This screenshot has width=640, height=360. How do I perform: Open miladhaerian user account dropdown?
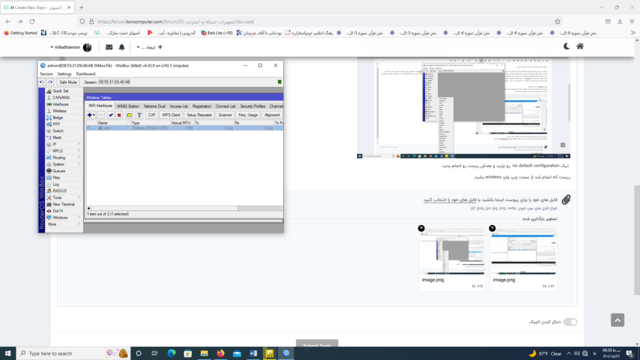click(71, 47)
